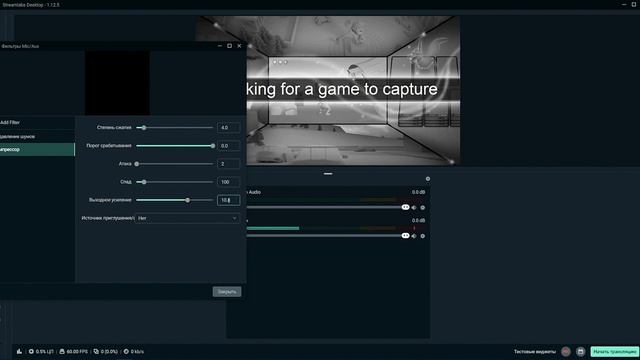This screenshot has width=640, height=360.
Task: Click the threshold value field 0.0
Action: (x=229, y=146)
